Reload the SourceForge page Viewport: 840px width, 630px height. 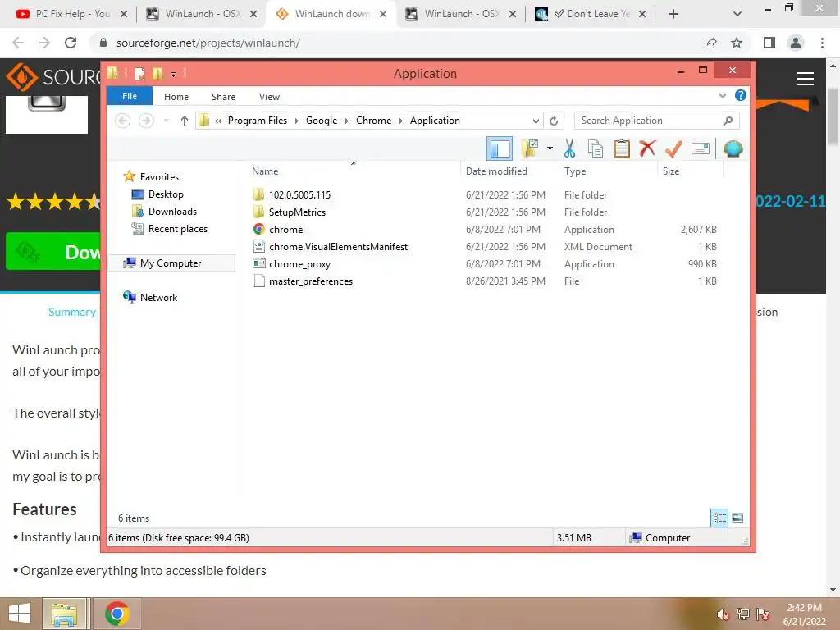71,43
